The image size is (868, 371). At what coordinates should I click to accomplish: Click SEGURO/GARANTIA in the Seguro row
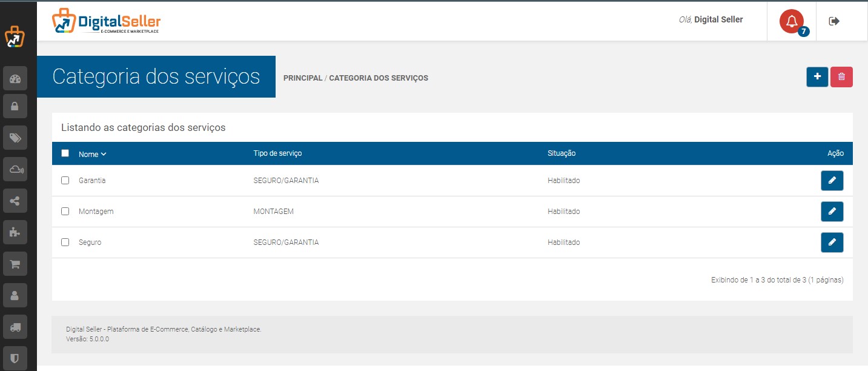286,242
